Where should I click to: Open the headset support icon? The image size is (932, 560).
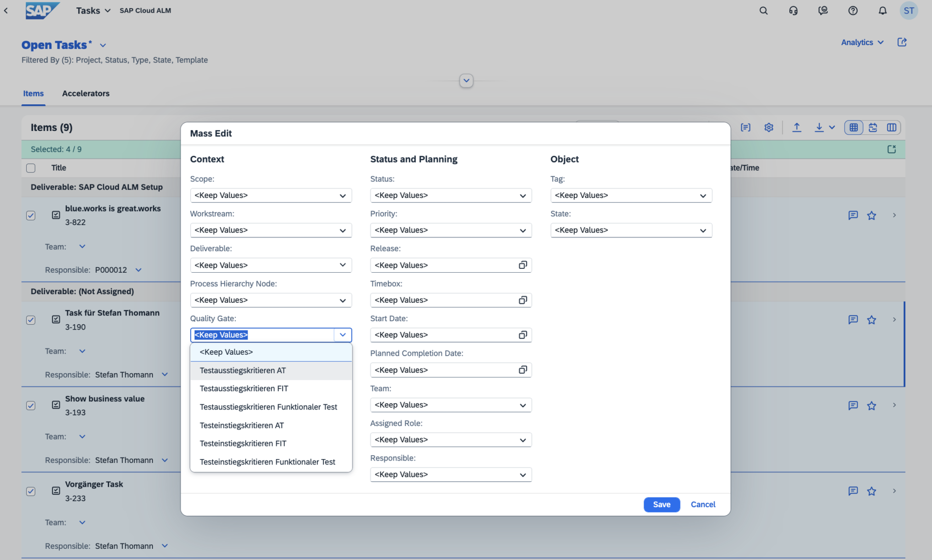[x=793, y=11]
